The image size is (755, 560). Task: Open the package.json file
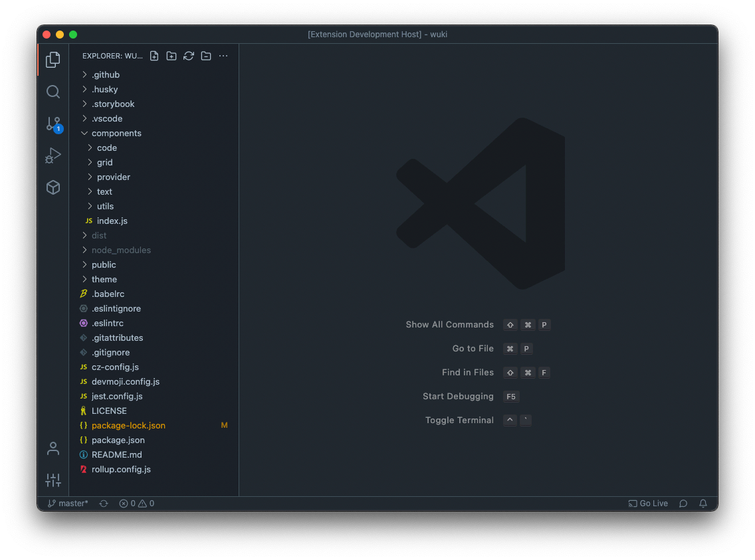click(154, 440)
